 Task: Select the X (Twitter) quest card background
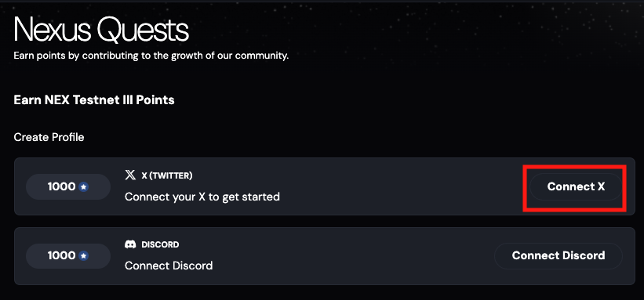click(x=325, y=186)
